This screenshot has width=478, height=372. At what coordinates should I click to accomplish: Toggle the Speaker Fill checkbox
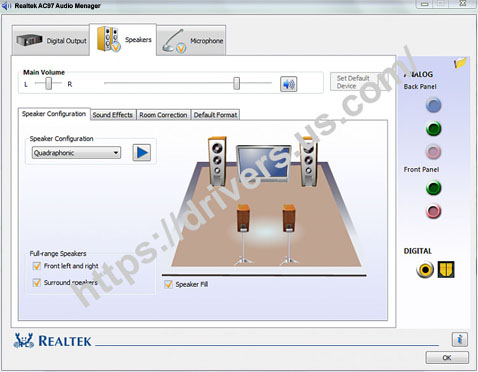(168, 284)
